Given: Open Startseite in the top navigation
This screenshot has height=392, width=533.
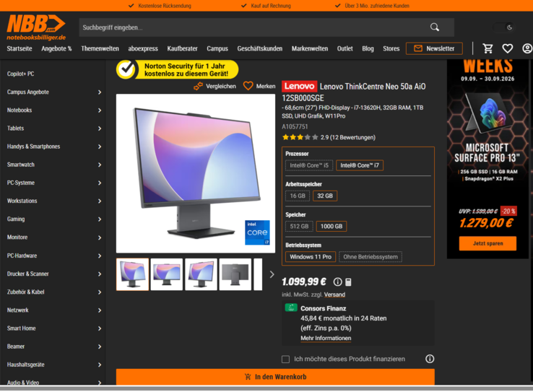Looking at the screenshot, I should (19, 48).
